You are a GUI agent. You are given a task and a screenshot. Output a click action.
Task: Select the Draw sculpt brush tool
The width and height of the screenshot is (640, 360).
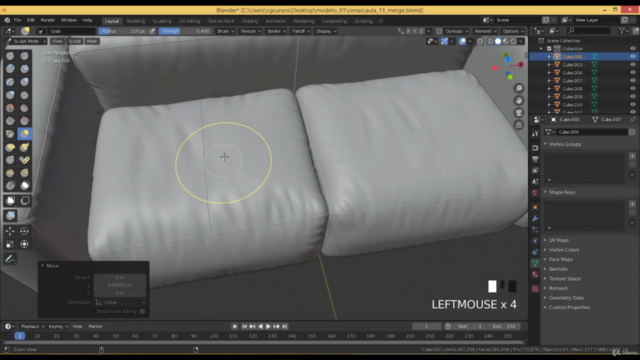[x=10, y=56]
